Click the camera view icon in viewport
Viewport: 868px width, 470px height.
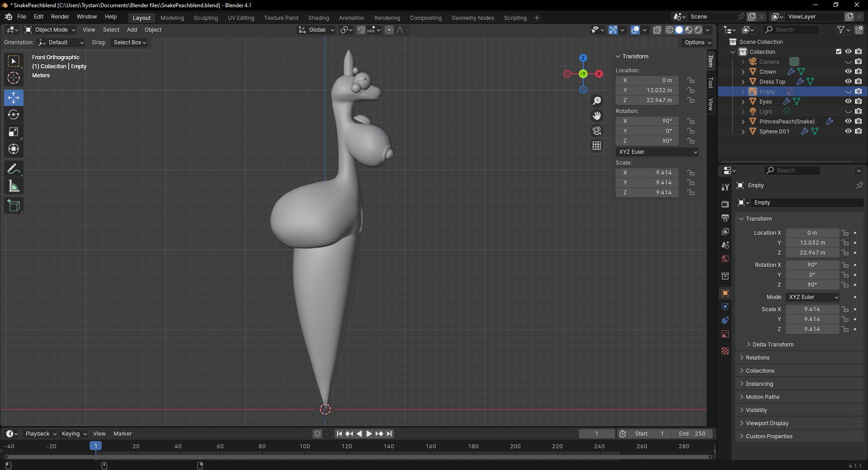click(597, 131)
